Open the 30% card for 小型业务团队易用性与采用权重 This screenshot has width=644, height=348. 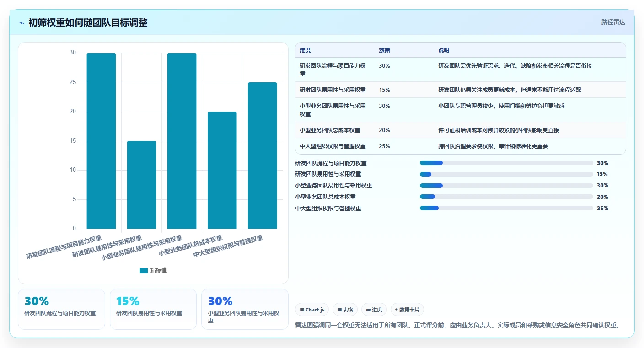coord(245,309)
